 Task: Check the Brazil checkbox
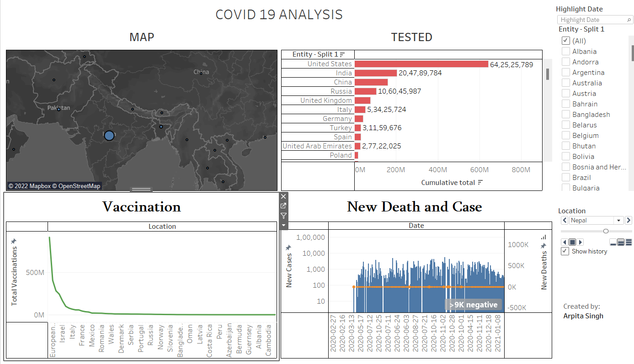[565, 177]
